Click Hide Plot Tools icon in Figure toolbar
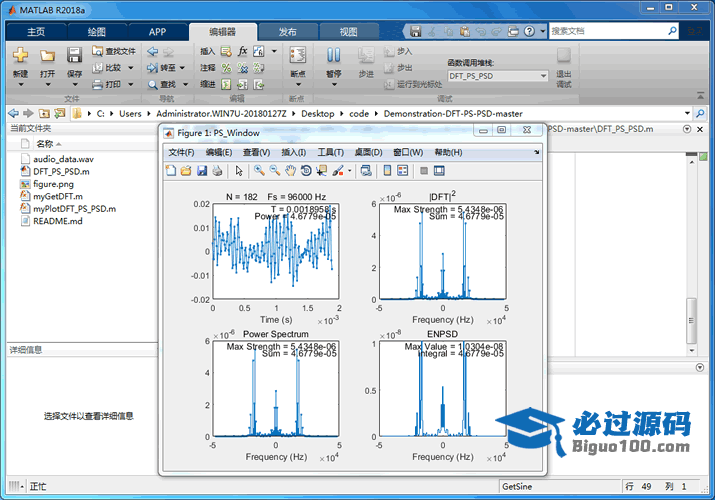The width and height of the screenshot is (715, 500). (424, 171)
